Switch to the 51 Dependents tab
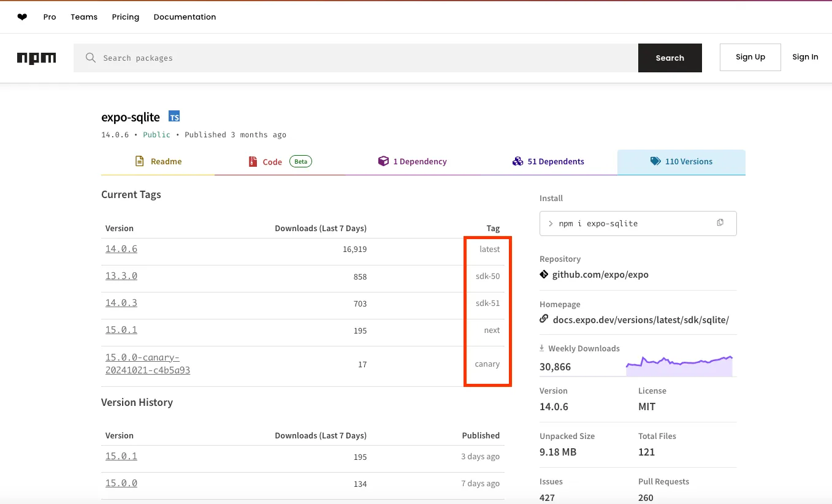 pyautogui.click(x=548, y=162)
